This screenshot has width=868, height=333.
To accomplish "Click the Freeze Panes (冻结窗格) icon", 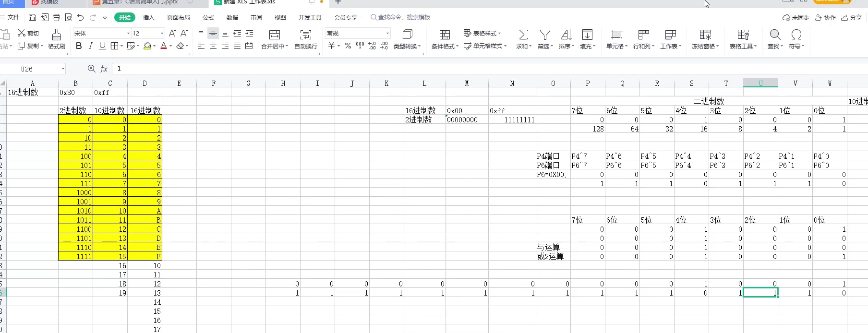I will pos(705,35).
